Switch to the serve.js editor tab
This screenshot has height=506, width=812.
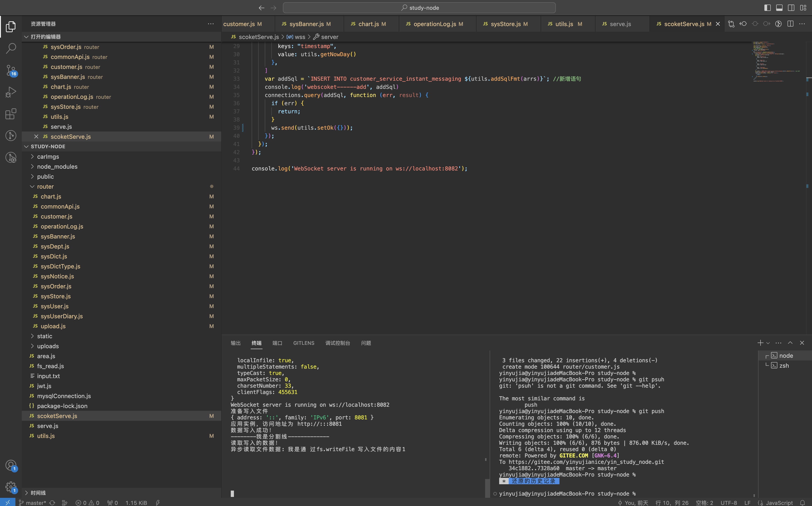point(622,24)
